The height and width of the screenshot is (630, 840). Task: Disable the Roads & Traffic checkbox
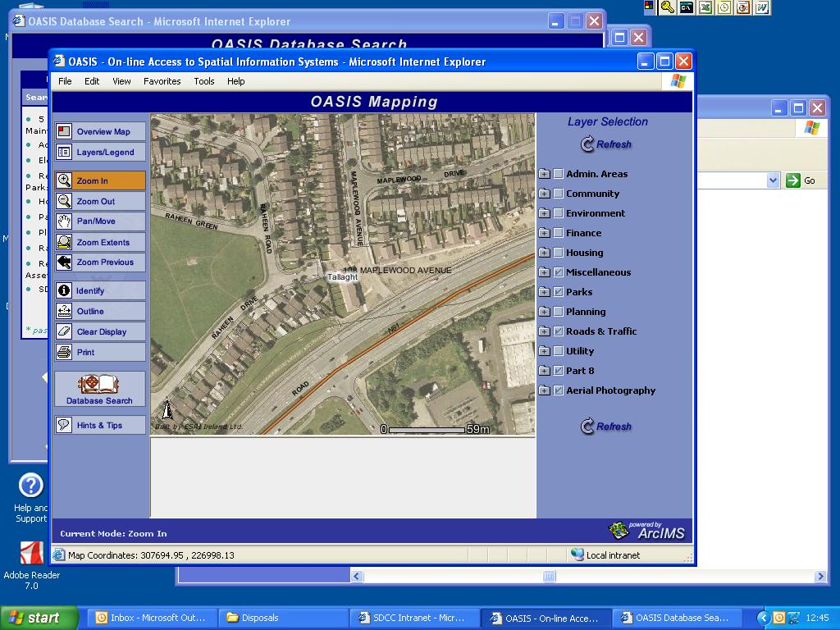(559, 331)
